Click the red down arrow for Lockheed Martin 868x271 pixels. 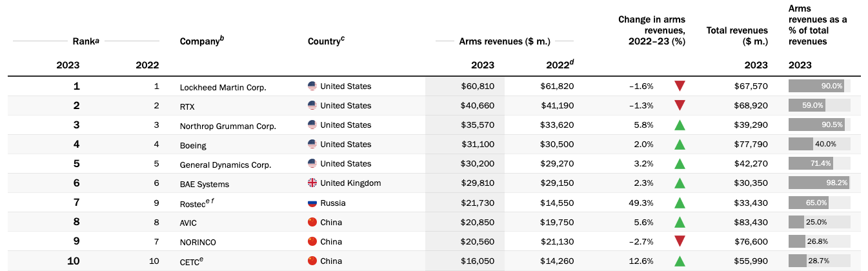[x=680, y=86]
